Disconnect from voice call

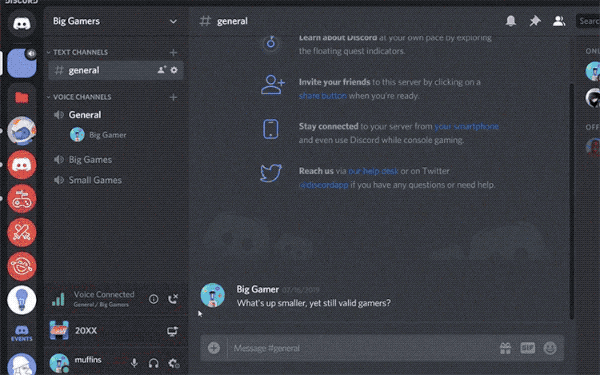click(x=173, y=299)
